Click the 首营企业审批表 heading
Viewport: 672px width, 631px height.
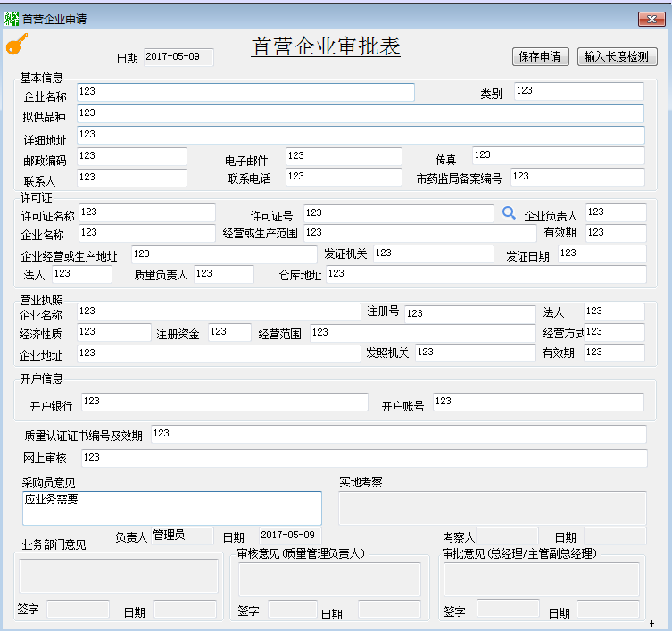[326, 46]
